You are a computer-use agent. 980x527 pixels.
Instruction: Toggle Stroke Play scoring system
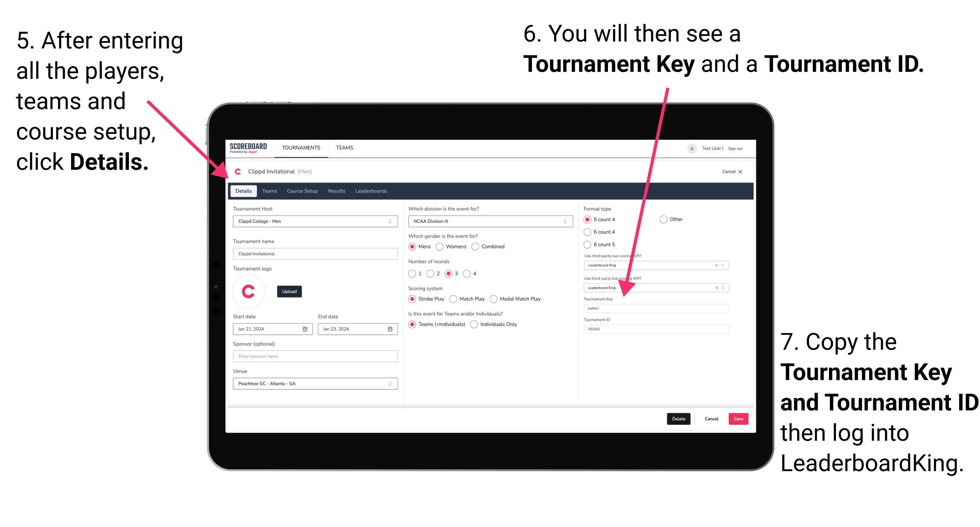pos(413,298)
